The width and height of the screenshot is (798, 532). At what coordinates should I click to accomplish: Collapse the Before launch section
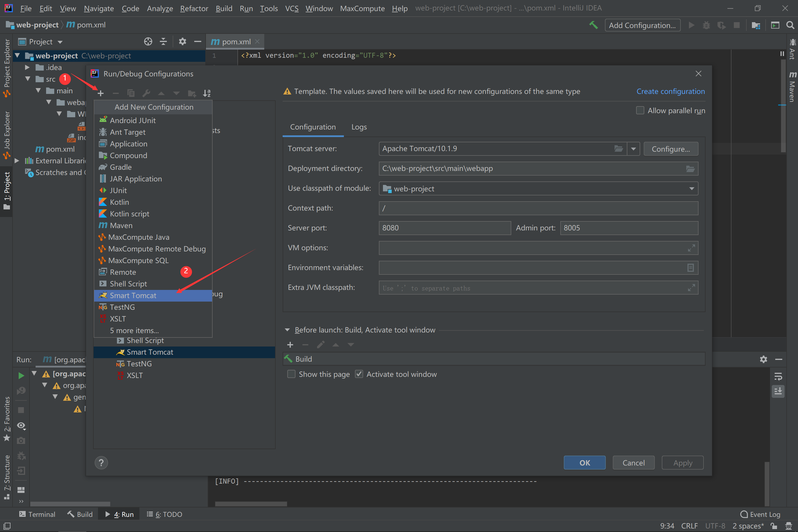coord(287,330)
